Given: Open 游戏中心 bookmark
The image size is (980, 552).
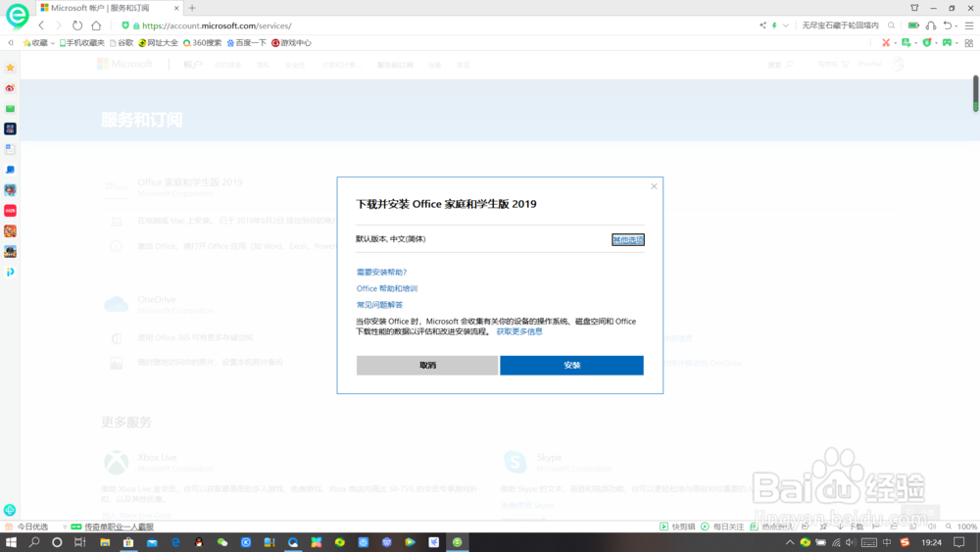Looking at the screenshot, I should coord(291,42).
